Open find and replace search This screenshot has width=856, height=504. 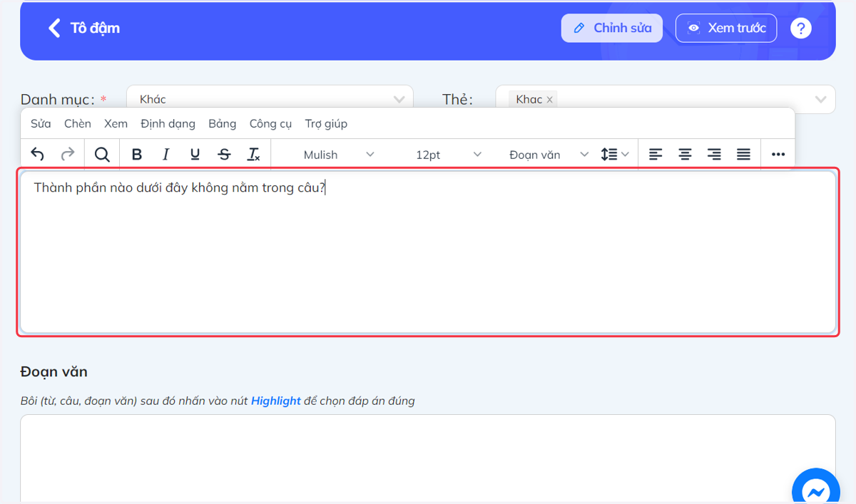click(102, 154)
